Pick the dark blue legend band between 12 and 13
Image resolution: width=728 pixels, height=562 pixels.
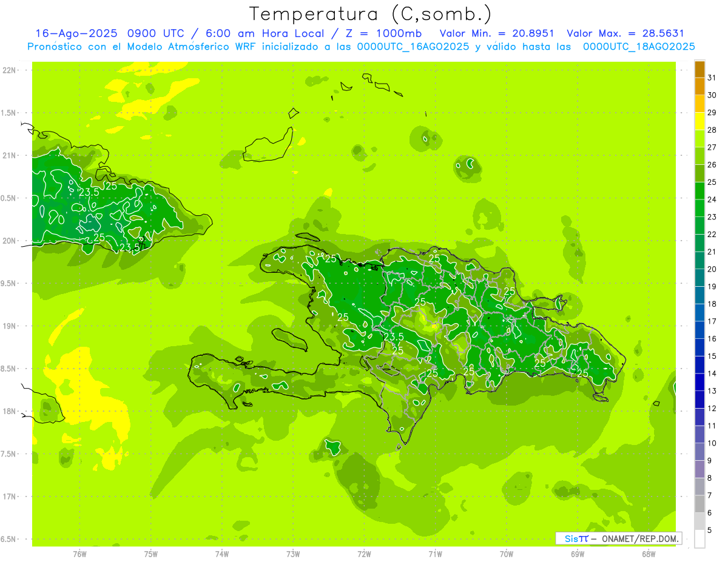click(699, 400)
